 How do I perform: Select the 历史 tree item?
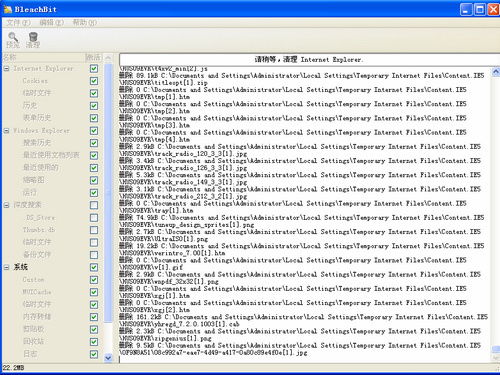pos(30,106)
